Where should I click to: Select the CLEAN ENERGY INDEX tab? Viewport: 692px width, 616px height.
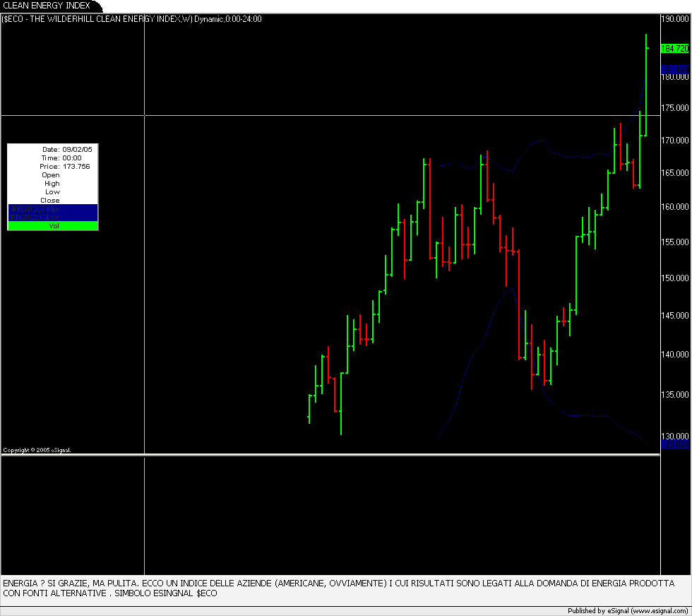(x=46, y=6)
